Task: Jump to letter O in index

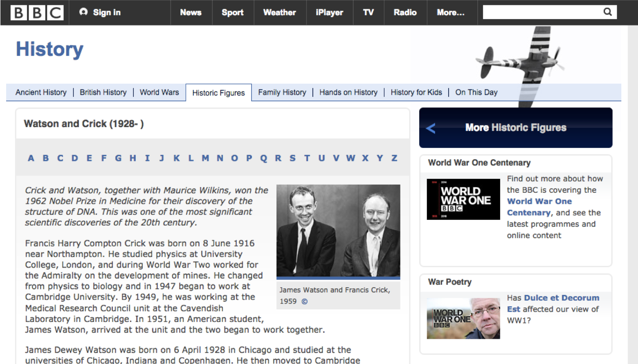Action: pos(234,158)
